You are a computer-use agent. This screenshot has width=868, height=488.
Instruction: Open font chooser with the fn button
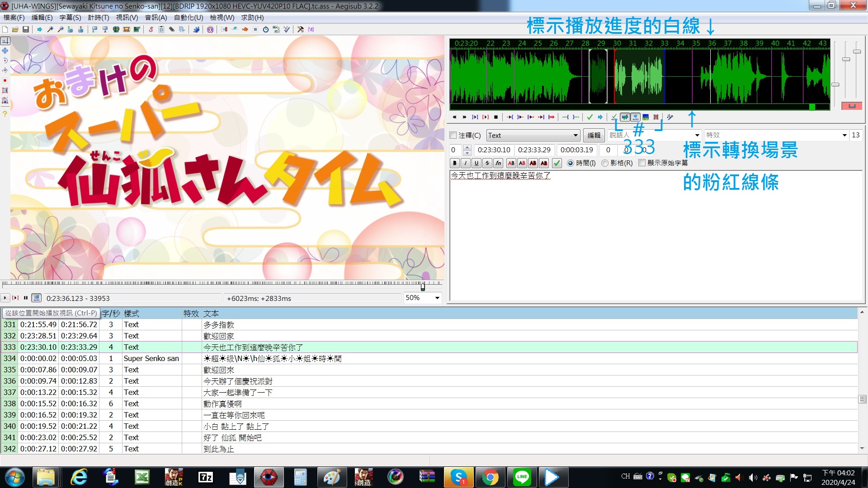pos(498,163)
